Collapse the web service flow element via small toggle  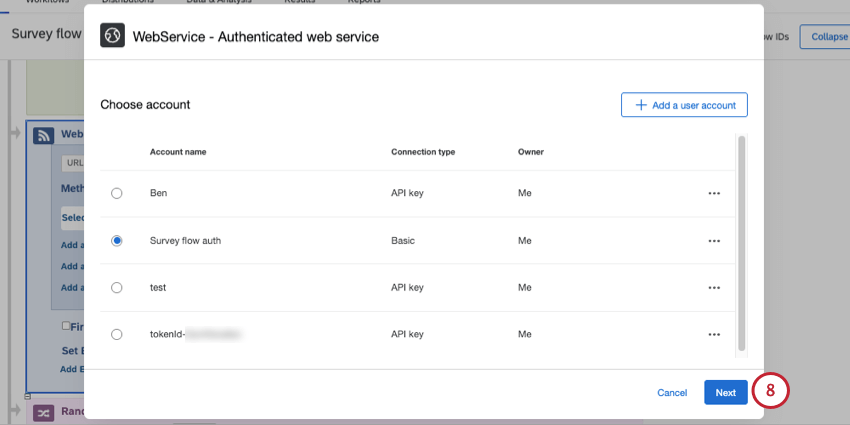tap(28, 396)
